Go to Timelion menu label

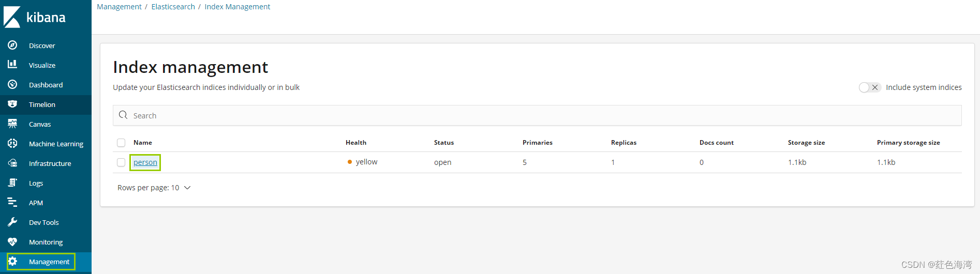pyautogui.click(x=42, y=104)
